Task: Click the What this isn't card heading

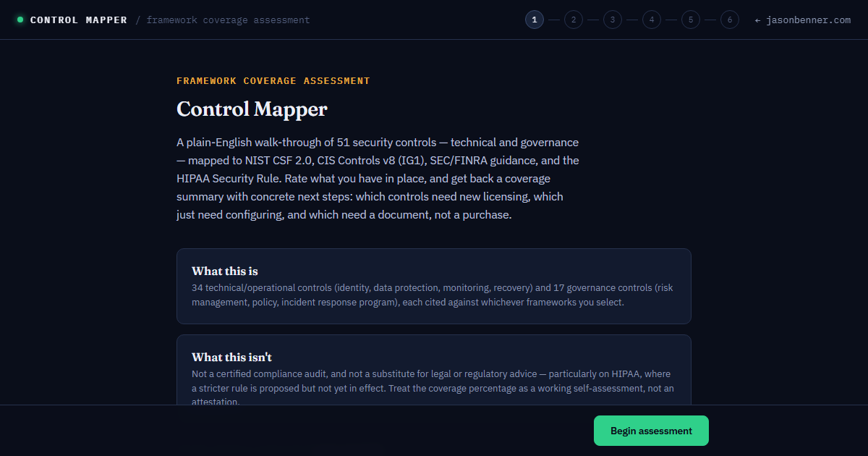Action: point(231,358)
